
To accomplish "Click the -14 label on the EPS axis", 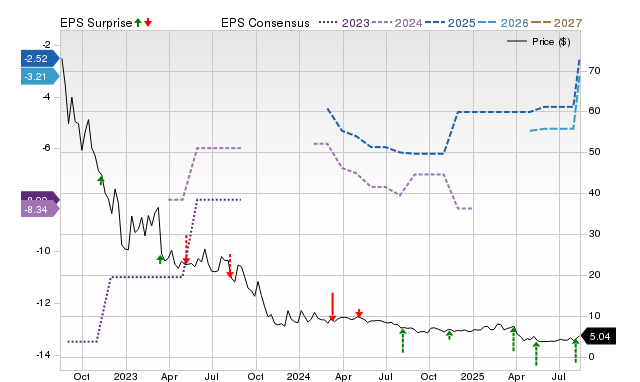I will click(x=43, y=355).
